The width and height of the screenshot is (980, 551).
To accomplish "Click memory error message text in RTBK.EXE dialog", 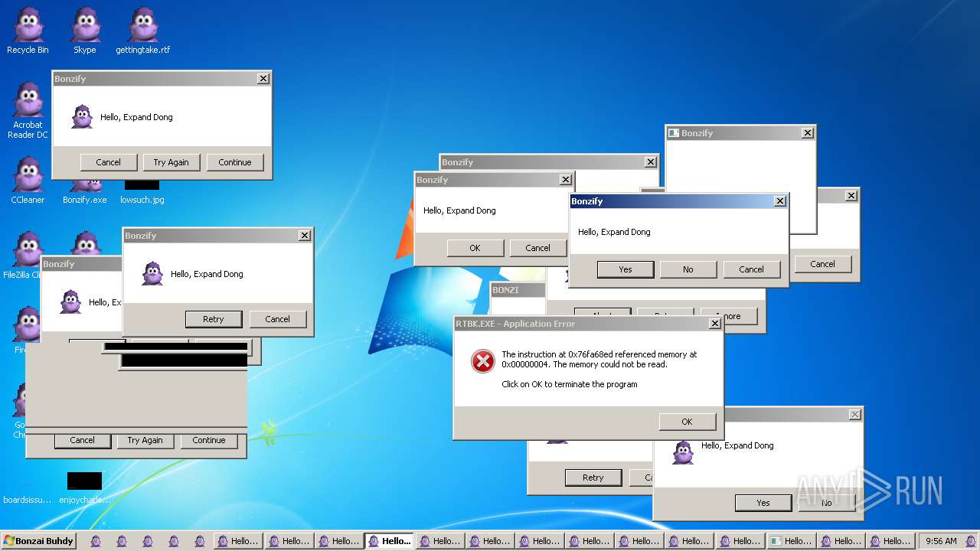I will (599, 360).
